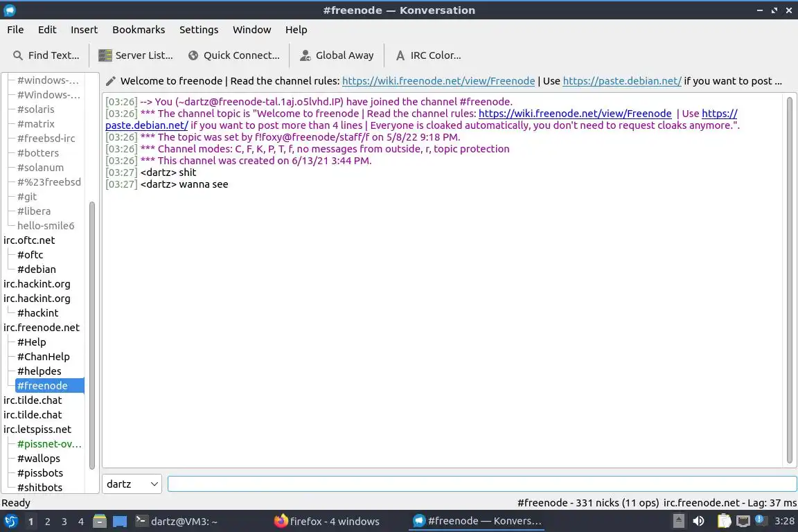Click the Quick Connect globe button
The height and width of the screenshot is (532, 798).
(233, 55)
